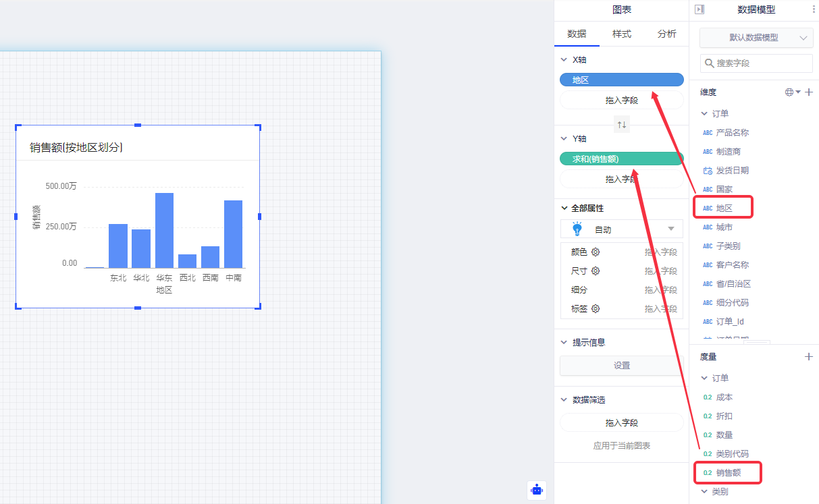
Task: Open the gear settings next to 颜色
Action: pos(596,252)
